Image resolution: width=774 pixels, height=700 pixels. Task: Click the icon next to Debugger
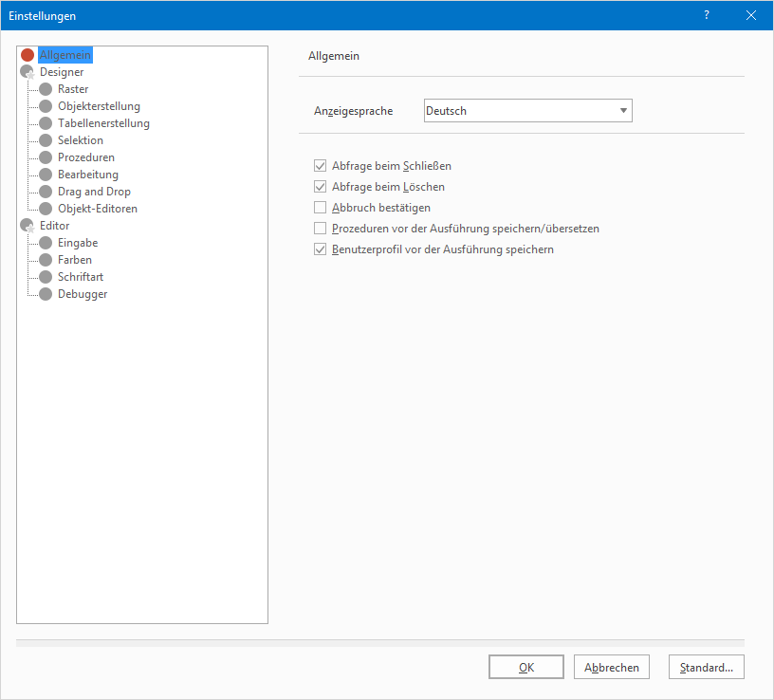click(x=46, y=294)
